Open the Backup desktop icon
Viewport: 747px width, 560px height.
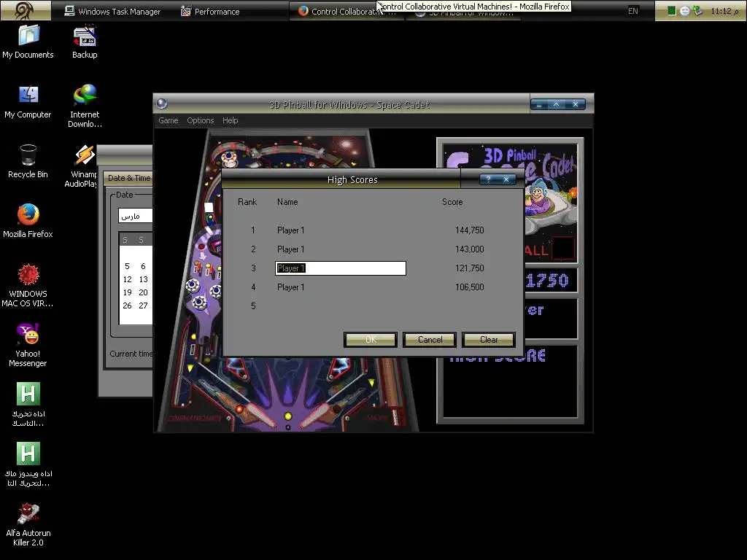[85, 42]
